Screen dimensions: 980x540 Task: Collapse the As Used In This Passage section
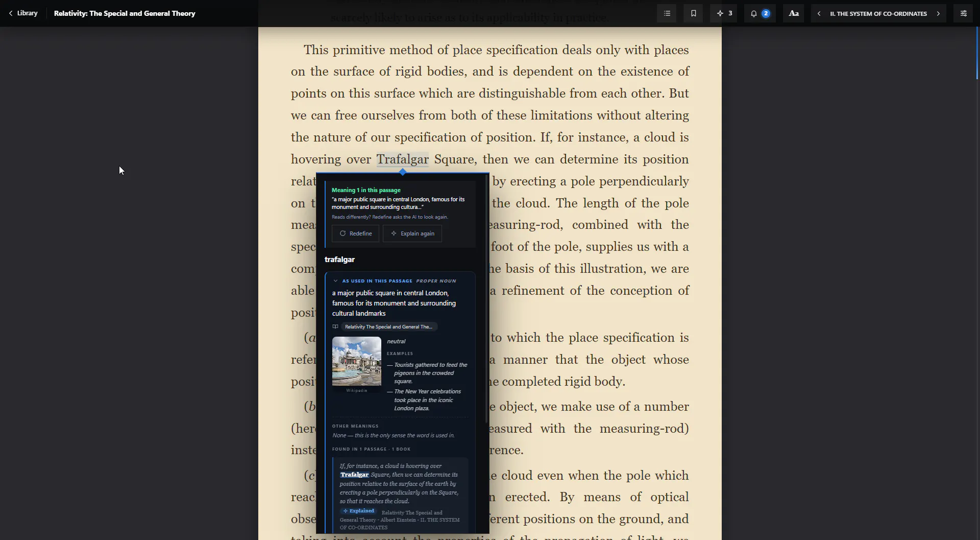pyautogui.click(x=335, y=281)
